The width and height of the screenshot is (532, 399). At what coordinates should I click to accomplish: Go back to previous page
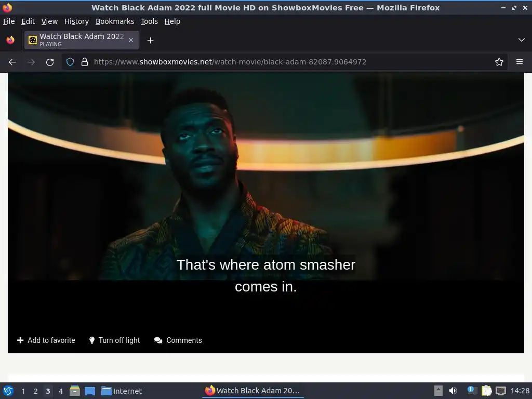[x=12, y=62]
